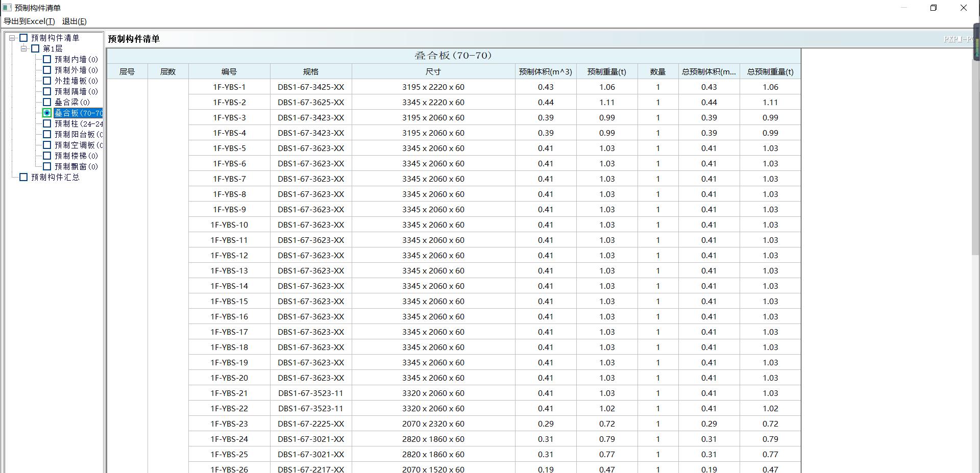Viewport: 980px width, 473px height.
Task: Click the application icon in title bar
Action: [x=7, y=7]
